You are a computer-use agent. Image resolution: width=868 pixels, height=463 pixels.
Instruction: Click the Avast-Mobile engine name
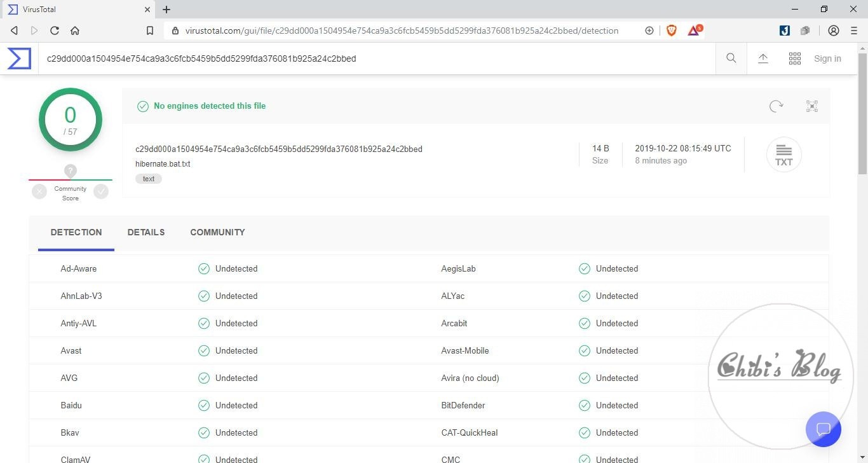465,350
